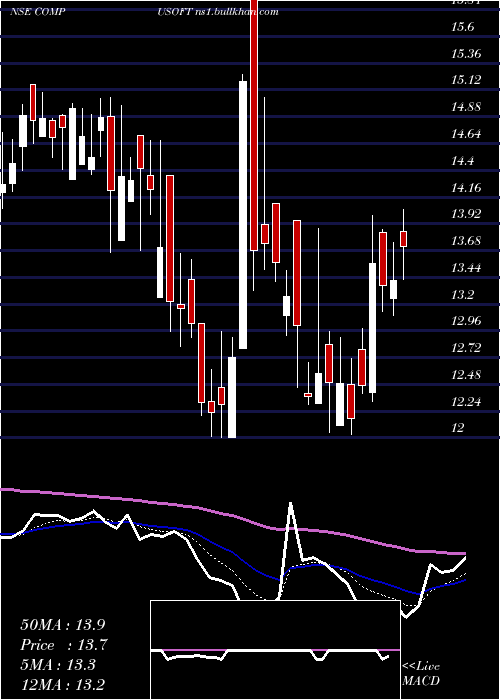The height and width of the screenshot is (700, 500).
Task: Click the tallest white candlestick body
Action: (243, 215)
